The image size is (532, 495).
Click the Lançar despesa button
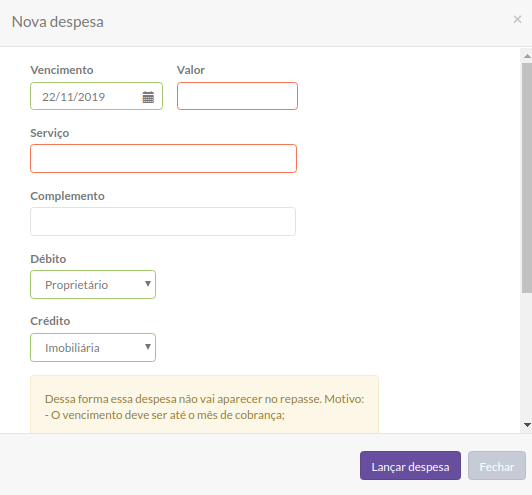(410, 465)
